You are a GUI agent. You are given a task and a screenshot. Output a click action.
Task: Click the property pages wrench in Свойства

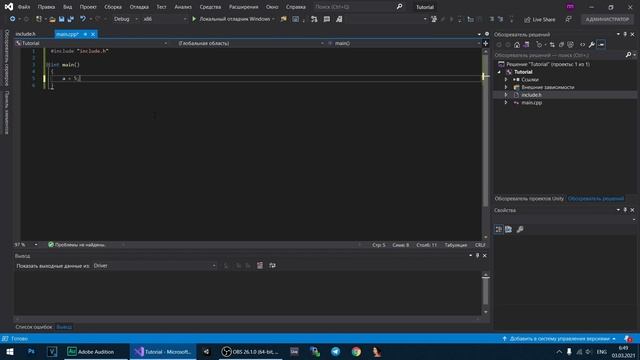tap(520, 229)
